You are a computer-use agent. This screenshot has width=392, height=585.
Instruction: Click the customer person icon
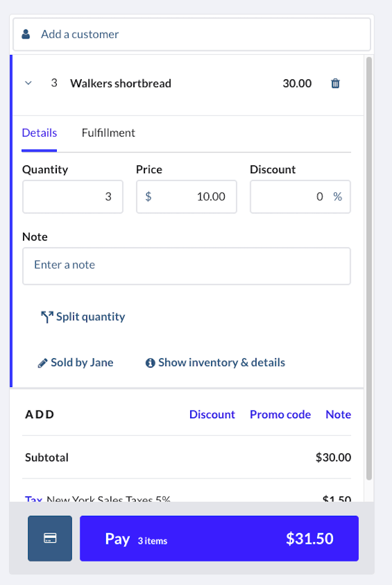(x=26, y=34)
